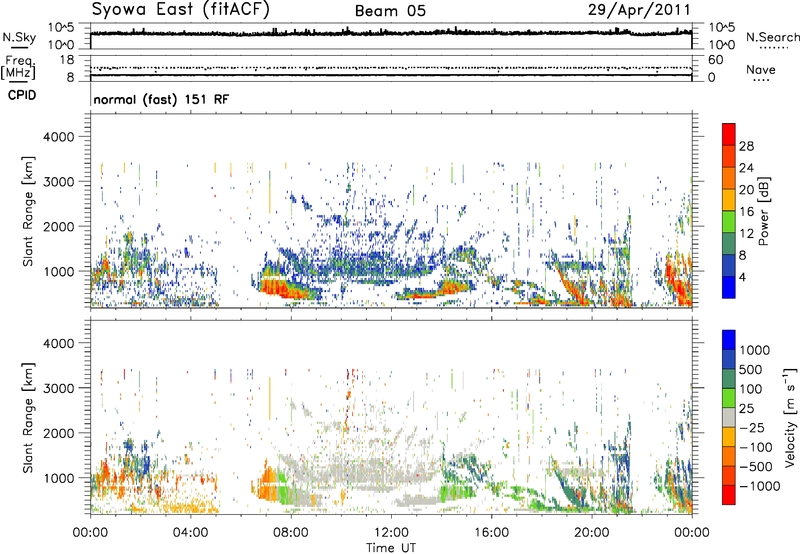Click '4000' on the velocity panel range axis
The height and width of the screenshot is (554, 800).
click(58, 343)
